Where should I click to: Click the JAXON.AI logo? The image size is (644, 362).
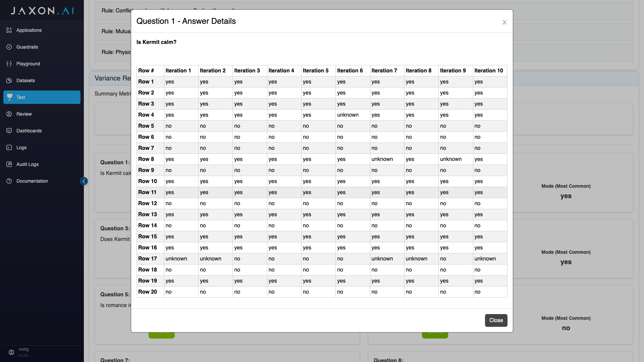click(42, 10)
